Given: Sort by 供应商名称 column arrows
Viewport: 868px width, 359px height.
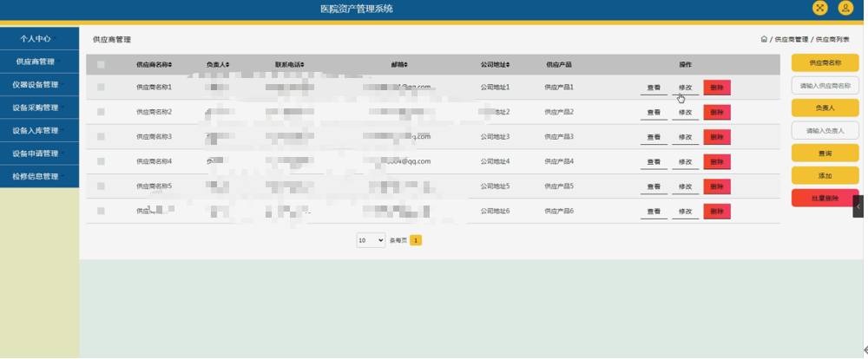Looking at the screenshot, I should (x=170, y=65).
